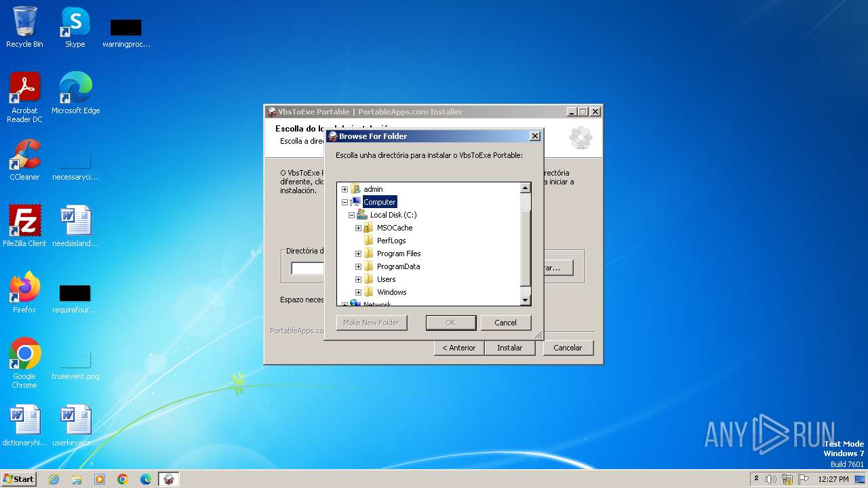The height and width of the screenshot is (488, 868).
Task: Open Recycle Bin desktop icon
Action: [x=24, y=28]
